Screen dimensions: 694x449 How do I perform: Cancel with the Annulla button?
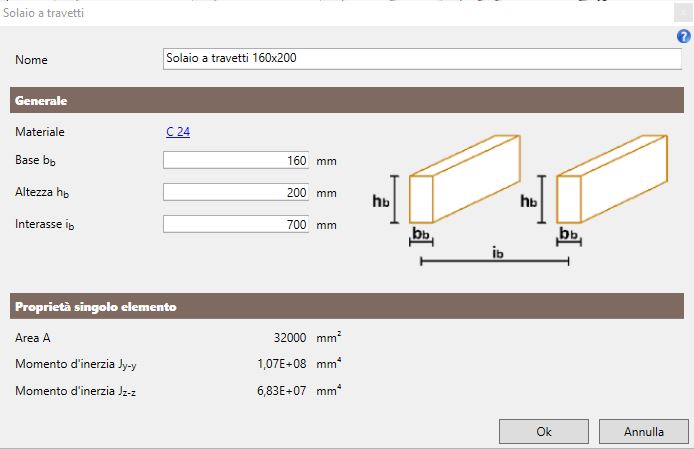[x=644, y=431]
